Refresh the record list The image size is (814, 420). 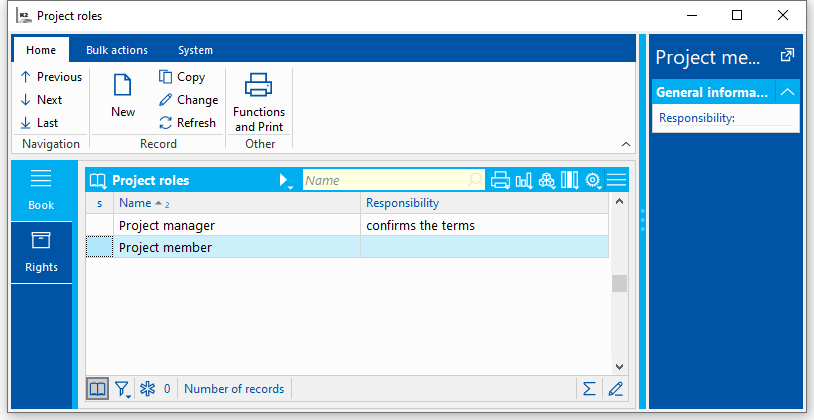point(187,123)
